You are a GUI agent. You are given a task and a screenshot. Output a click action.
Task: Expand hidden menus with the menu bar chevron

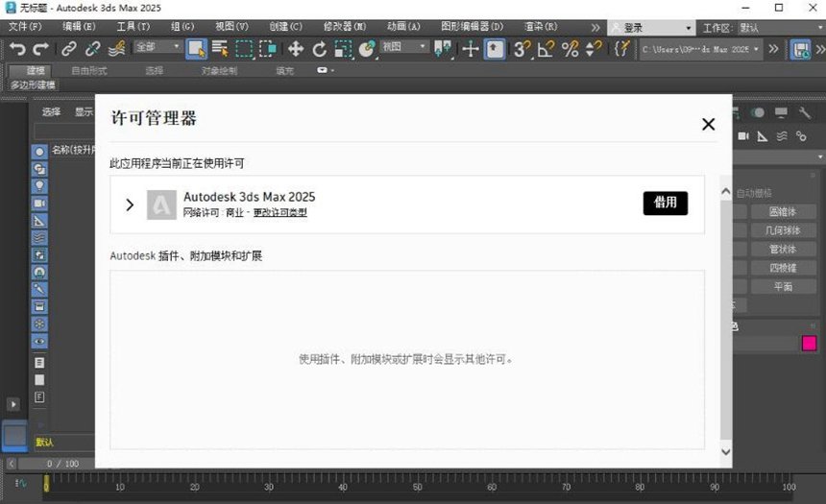point(595,28)
